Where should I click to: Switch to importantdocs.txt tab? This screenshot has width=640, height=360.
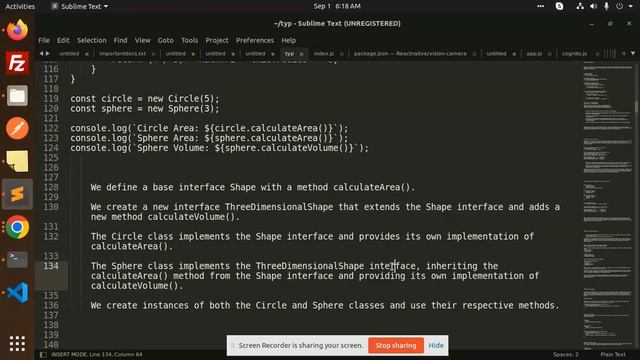tap(122, 54)
